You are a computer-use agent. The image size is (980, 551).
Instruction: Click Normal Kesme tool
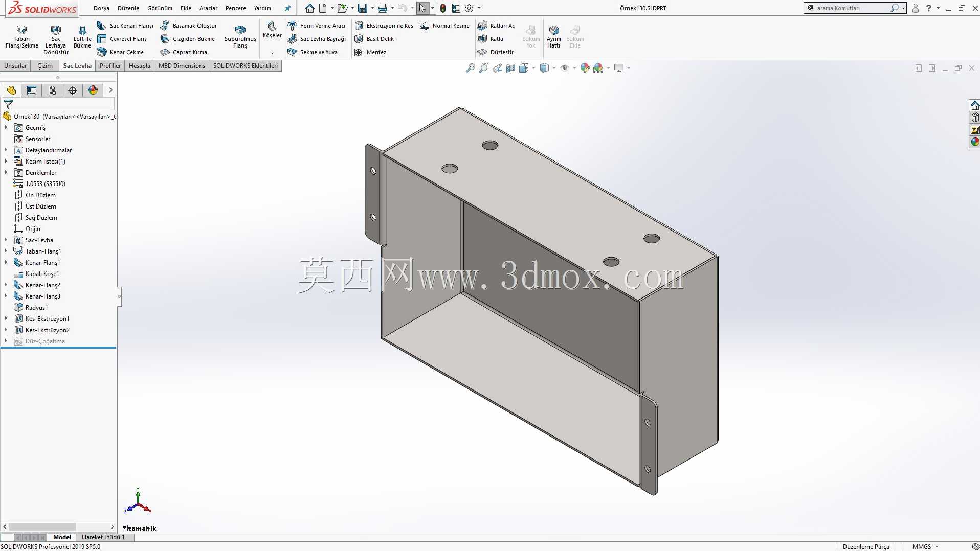(444, 26)
